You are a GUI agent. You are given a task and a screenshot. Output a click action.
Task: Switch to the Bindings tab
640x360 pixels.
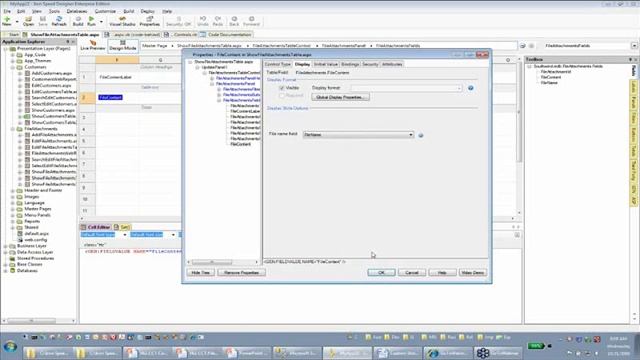point(350,64)
